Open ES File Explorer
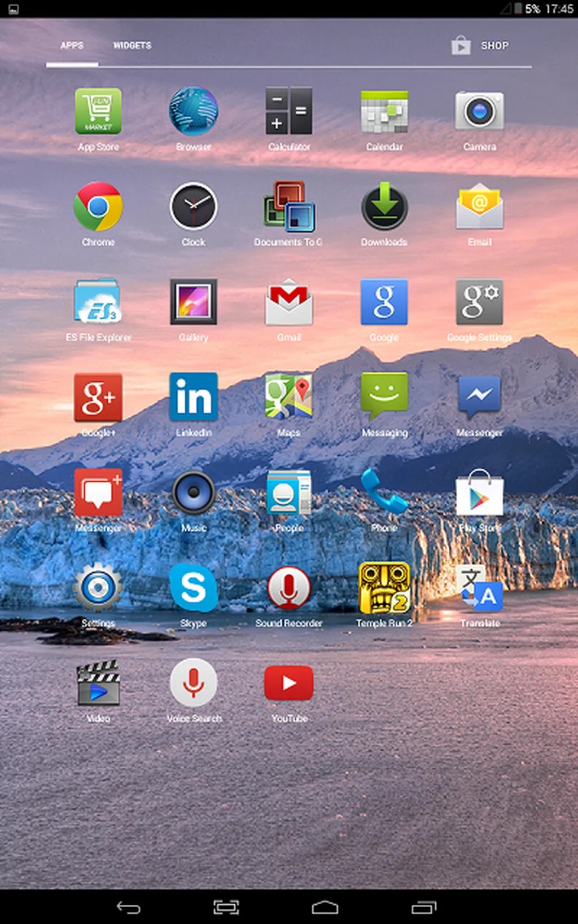Image resolution: width=578 pixels, height=924 pixels. click(98, 302)
